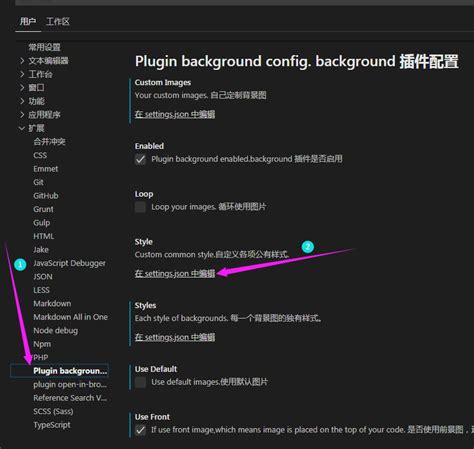Select Grunt in the extensions list
The width and height of the screenshot is (474, 449).
[x=43, y=209]
